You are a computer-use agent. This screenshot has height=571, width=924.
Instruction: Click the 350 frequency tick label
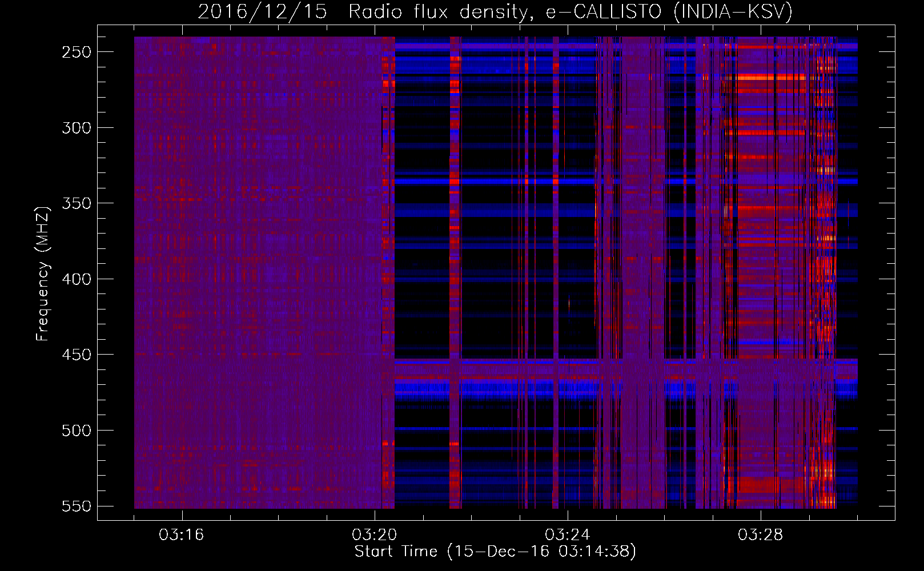point(77,203)
